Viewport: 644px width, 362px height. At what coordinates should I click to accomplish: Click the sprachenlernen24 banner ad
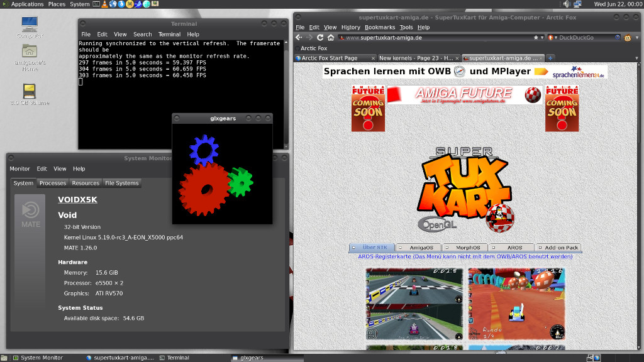tap(465, 72)
